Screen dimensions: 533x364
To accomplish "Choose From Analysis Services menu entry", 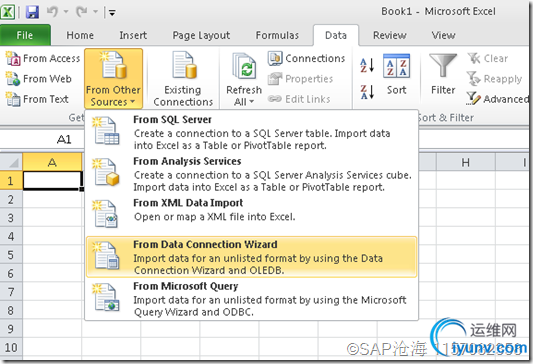I will [x=252, y=174].
